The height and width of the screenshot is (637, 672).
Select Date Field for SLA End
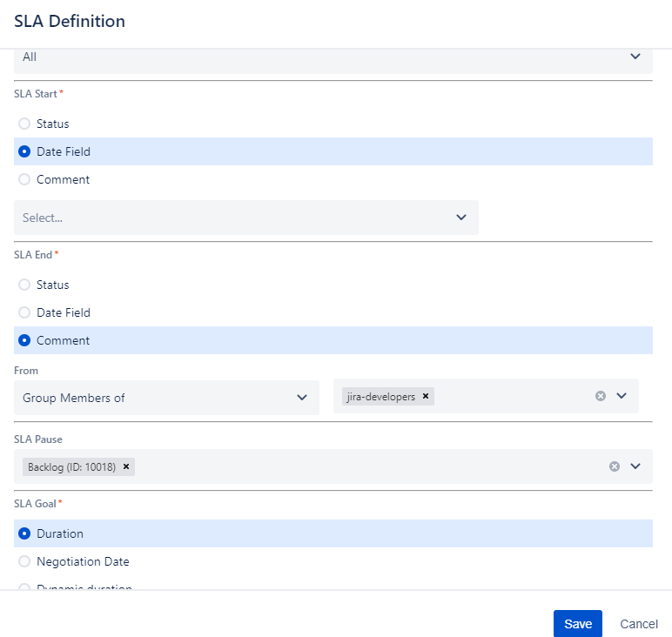[24, 312]
